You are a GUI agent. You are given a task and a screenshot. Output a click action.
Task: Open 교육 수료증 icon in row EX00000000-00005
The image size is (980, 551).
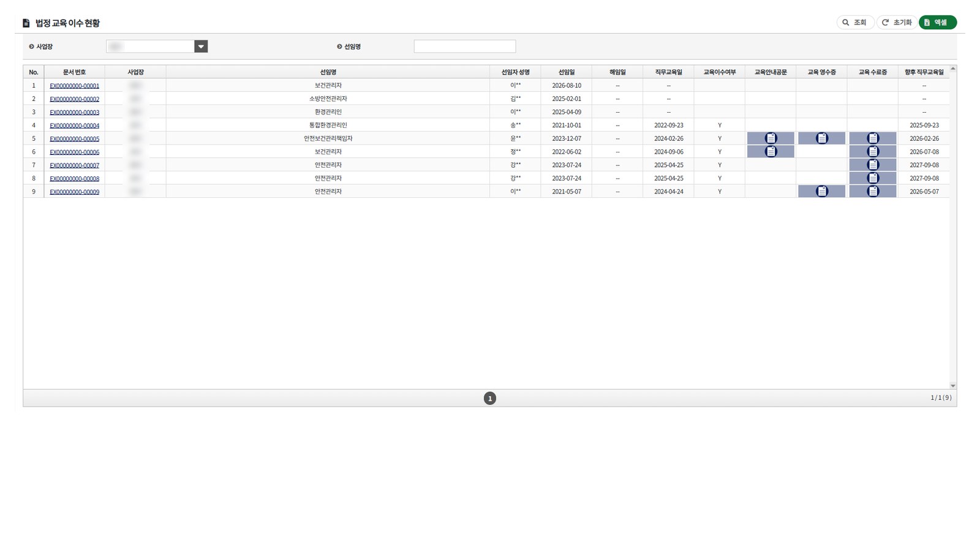coord(873,138)
